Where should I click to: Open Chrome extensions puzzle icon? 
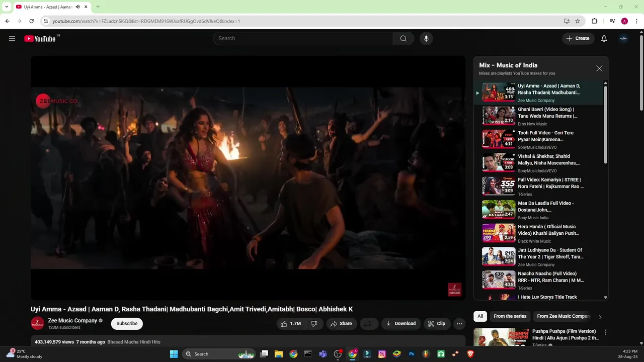595,21
